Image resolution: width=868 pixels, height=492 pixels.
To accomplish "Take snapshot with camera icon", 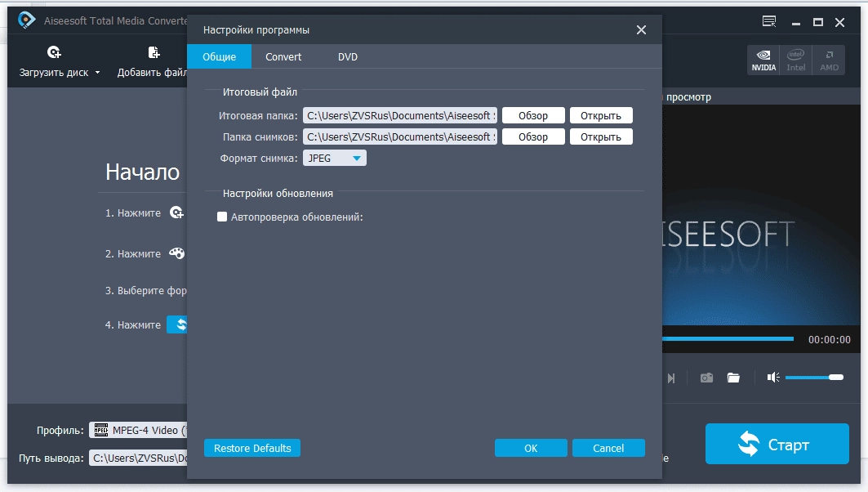I will tap(706, 378).
